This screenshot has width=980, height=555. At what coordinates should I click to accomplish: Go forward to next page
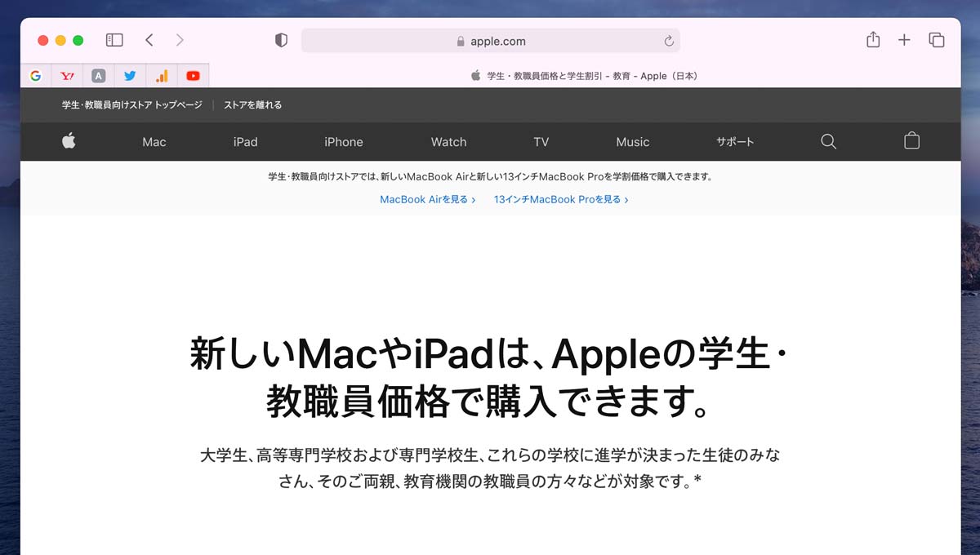pos(180,40)
